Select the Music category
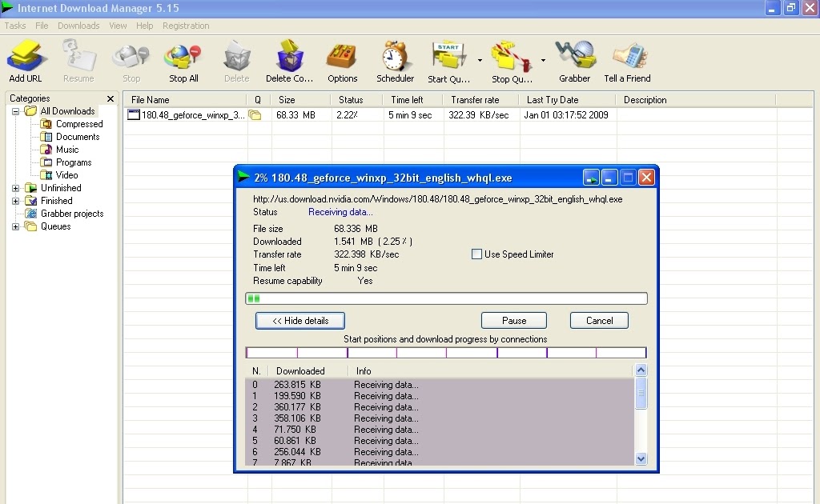Viewport: 820px width, 504px height. coord(60,150)
